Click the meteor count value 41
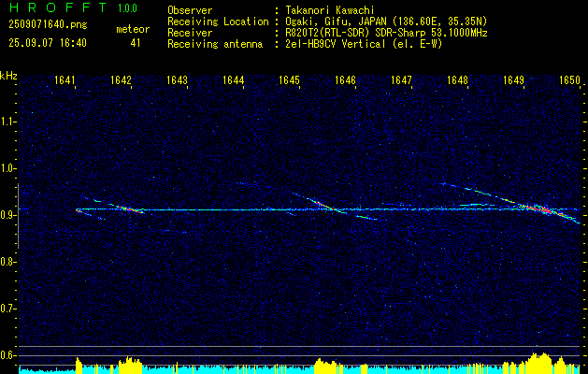 136,43
